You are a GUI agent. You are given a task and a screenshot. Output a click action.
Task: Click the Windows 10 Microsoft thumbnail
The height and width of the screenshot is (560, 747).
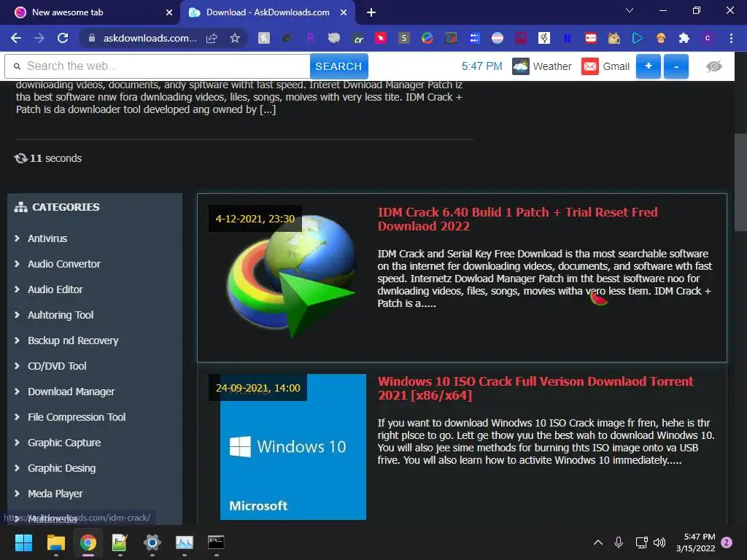click(293, 447)
